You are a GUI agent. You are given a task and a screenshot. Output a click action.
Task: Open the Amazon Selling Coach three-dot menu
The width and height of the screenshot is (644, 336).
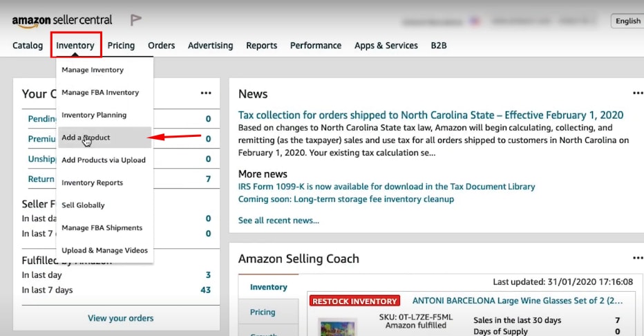point(637,258)
